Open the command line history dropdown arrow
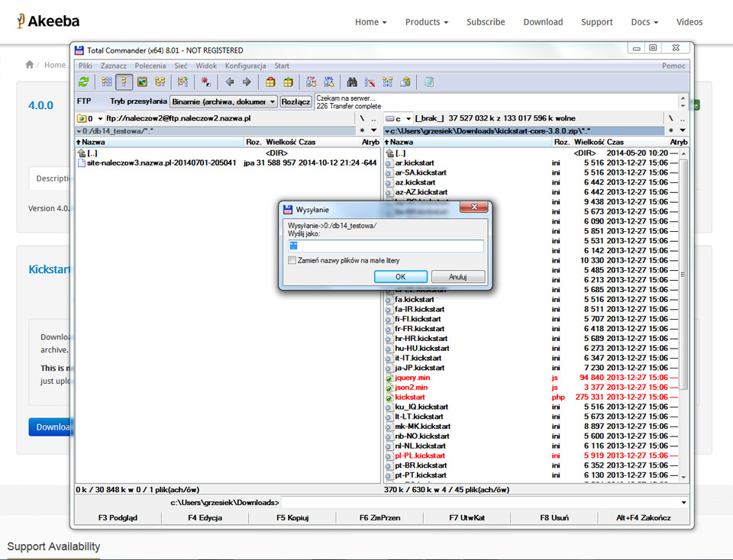Viewport: 733px width, 560px height. tap(683, 503)
